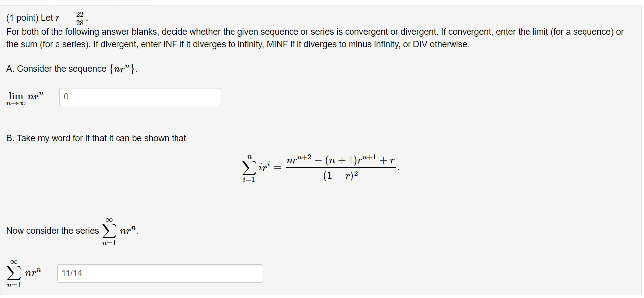This screenshot has width=644, height=298.
Task: Click the leftmost blue navigation button at top
Action: click(25, 1)
